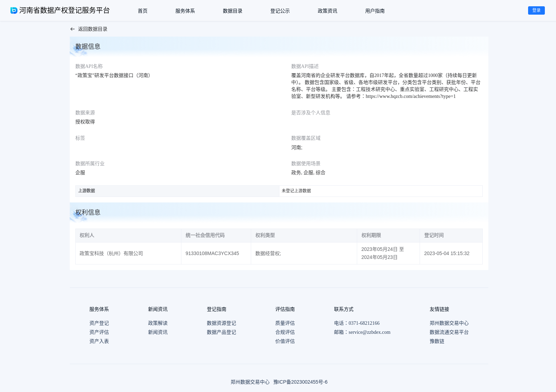Click footer heading 友情链接
Screen dimensions: 556x392
coord(439,309)
